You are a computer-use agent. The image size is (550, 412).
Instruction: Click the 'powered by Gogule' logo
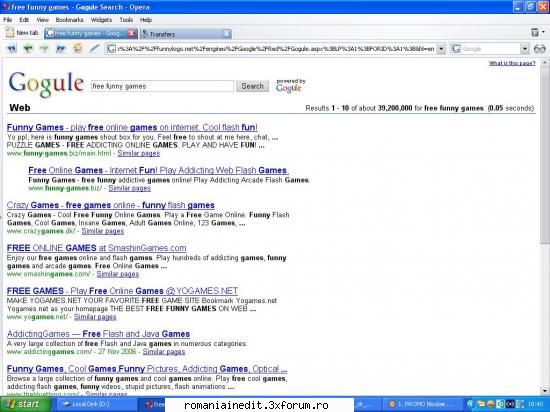pos(290,86)
